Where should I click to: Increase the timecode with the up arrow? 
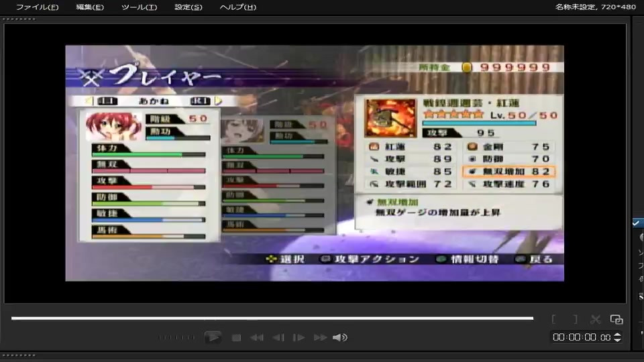tap(617, 335)
